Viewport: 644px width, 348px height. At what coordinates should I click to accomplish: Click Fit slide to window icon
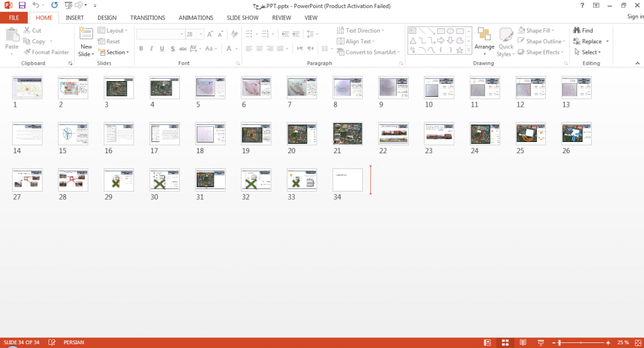638,342
